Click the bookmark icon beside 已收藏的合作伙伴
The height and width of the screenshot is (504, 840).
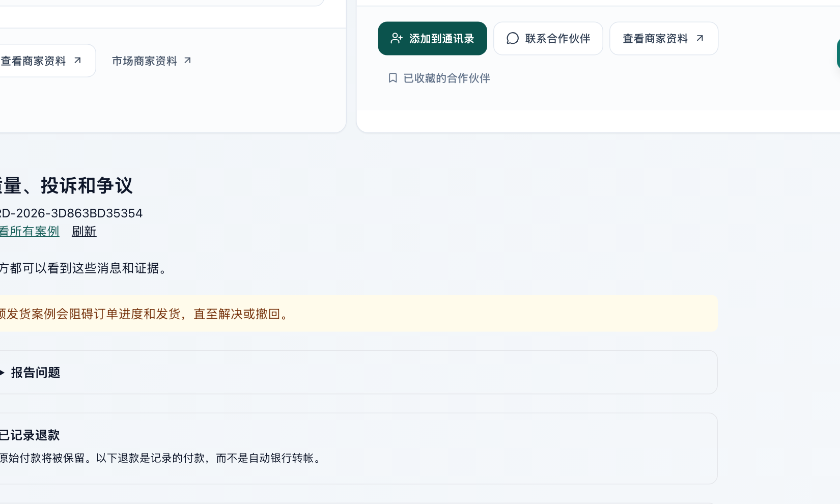pos(393,78)
